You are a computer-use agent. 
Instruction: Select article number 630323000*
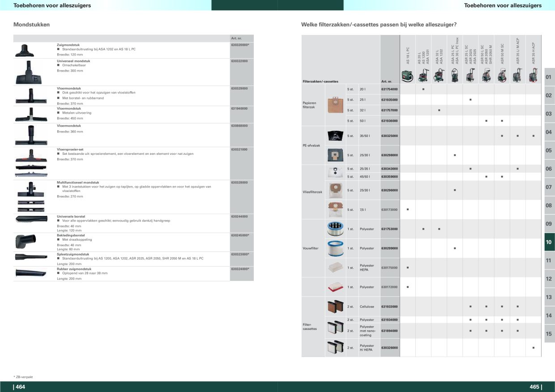click(x=240, y=254)
